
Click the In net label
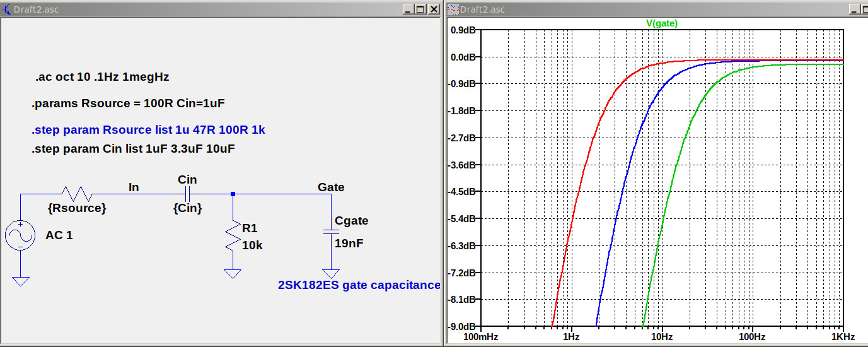coord(134,187)
